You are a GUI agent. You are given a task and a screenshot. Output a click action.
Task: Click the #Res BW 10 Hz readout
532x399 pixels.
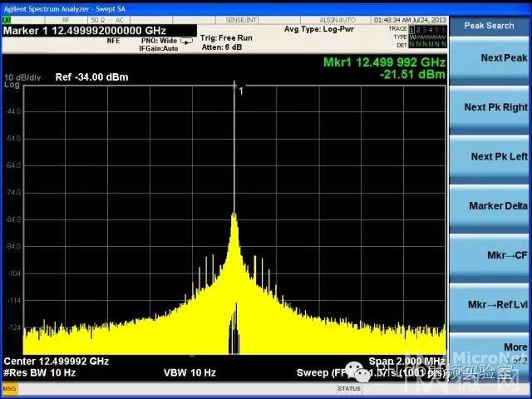tap(39, 373)
